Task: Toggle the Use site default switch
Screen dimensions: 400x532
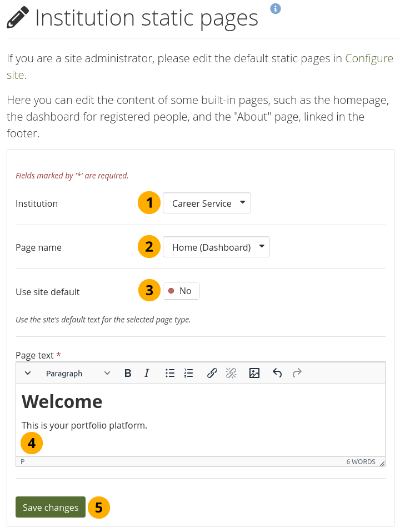Action: click(181, 291)
